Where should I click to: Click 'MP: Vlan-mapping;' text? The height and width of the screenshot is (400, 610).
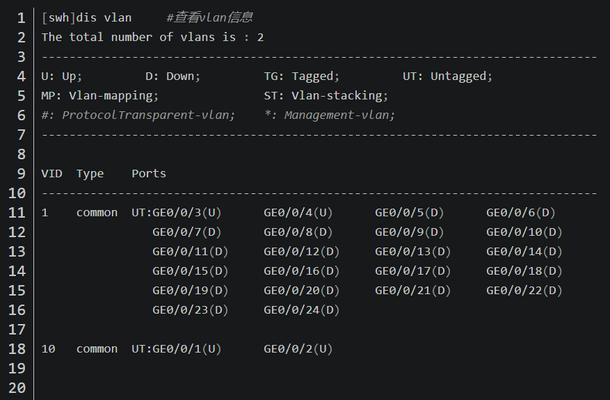click(100, 96)
